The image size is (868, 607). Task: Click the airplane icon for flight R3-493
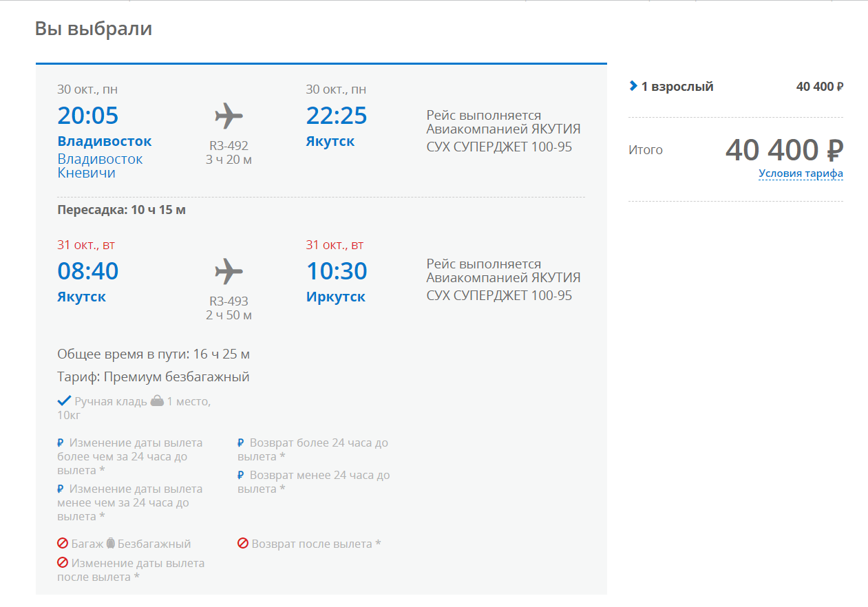click(229, 271)
